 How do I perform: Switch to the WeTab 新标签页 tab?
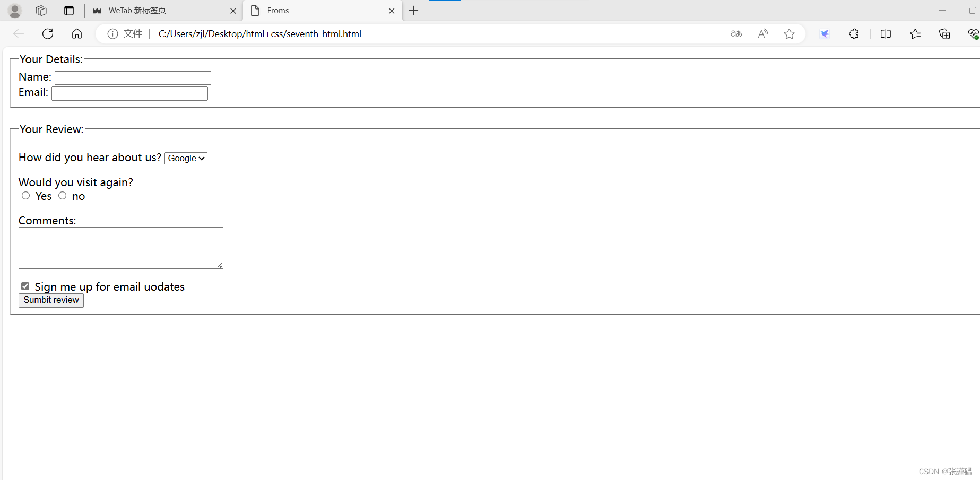coord(163,11)
